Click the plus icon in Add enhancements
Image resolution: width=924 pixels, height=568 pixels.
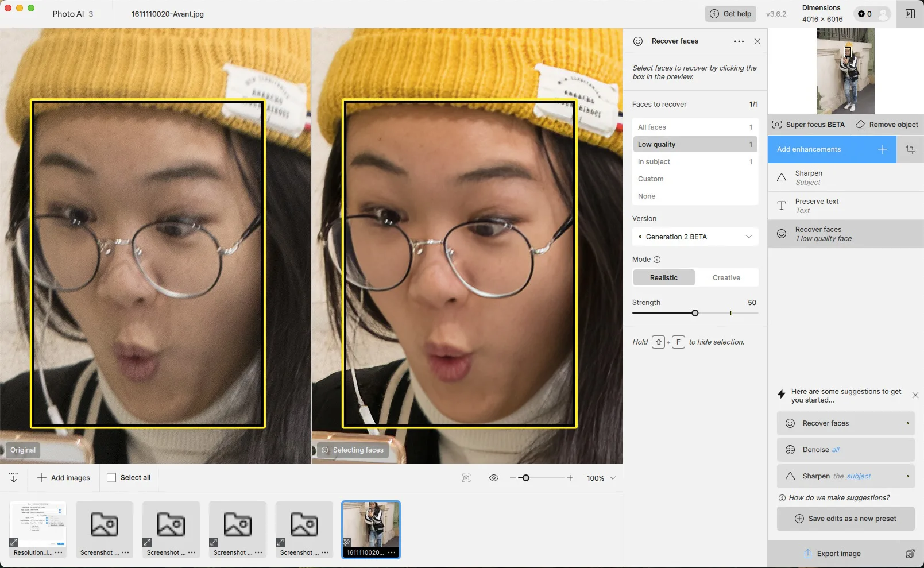tap(882, 149)
